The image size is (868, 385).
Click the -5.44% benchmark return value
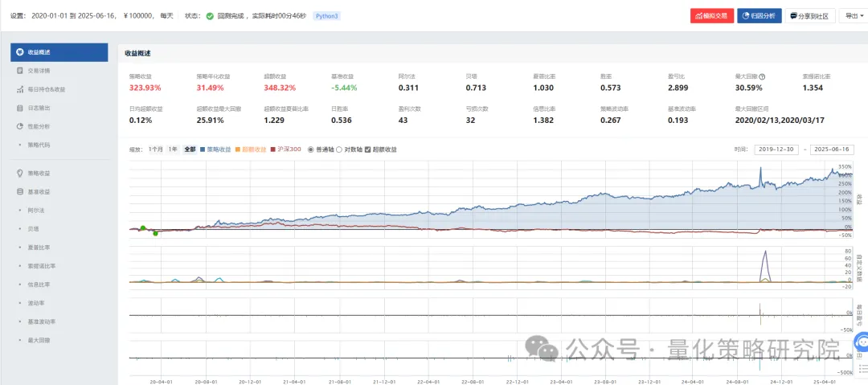pyautogui.click(x=344, y=88)
